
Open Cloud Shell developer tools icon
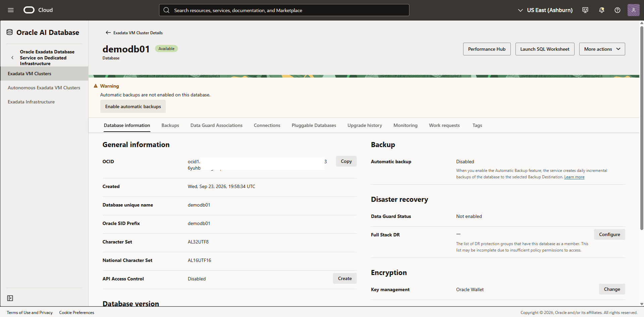(585, 10)
